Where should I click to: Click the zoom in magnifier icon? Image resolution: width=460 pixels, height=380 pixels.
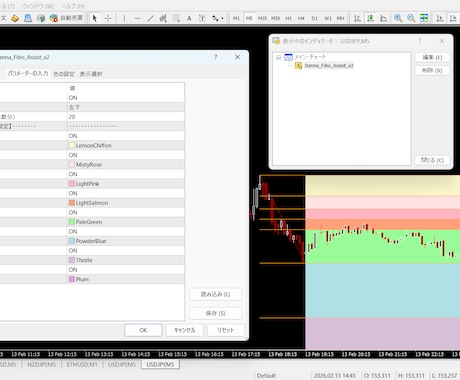pos(398,18)
